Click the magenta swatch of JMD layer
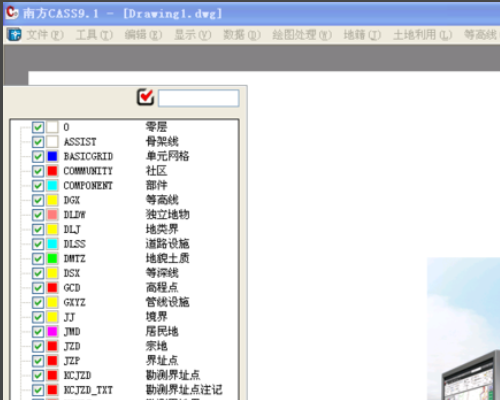 tap(52, 332)
